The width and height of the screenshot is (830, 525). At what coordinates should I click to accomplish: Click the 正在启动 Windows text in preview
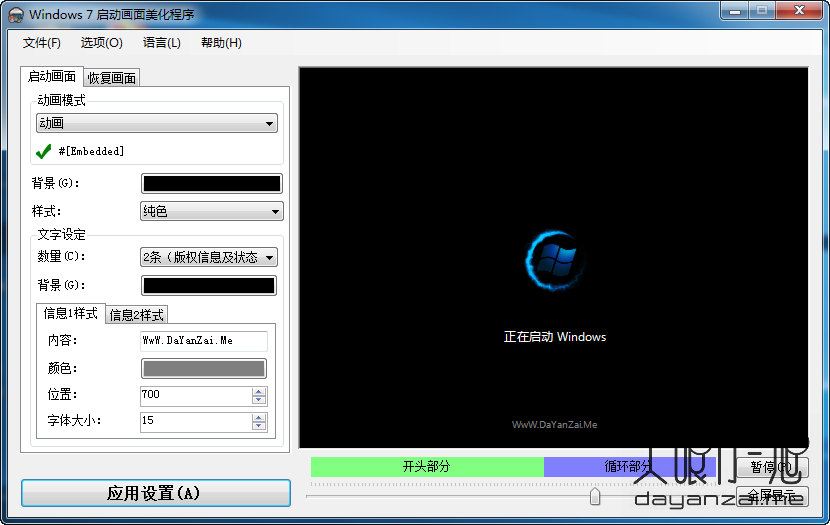tap(555, 337)
